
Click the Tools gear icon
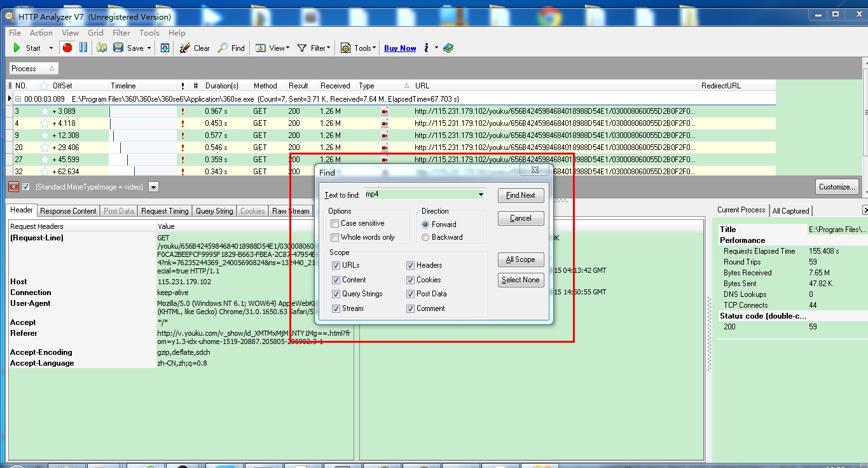coord(345,48)
